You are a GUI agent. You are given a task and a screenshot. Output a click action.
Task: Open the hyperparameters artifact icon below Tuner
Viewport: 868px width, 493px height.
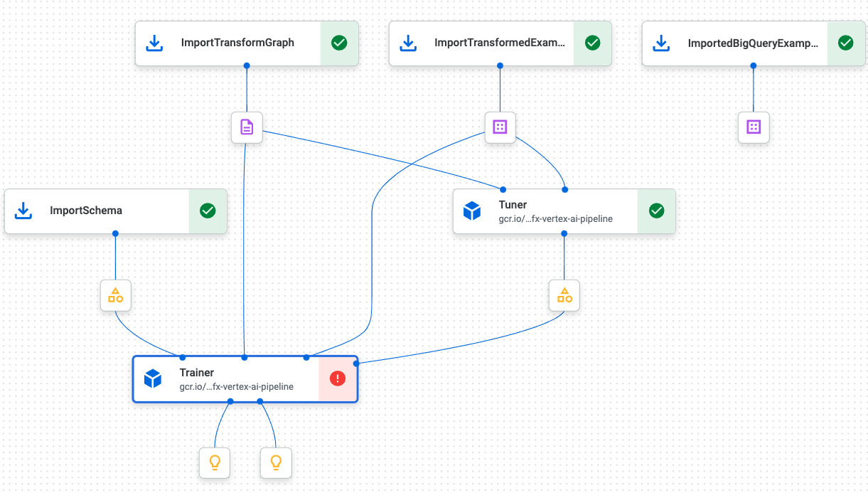click(564, 295)
